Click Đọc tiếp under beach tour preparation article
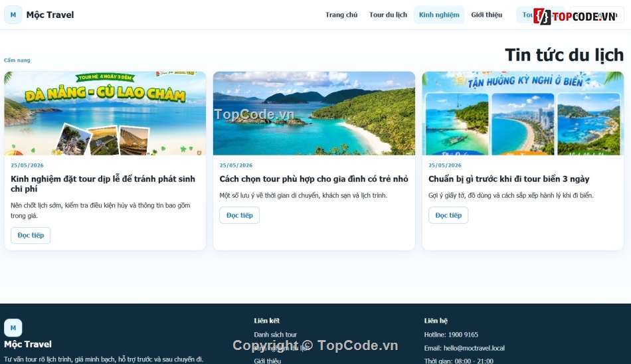 (x=448, y=215)
